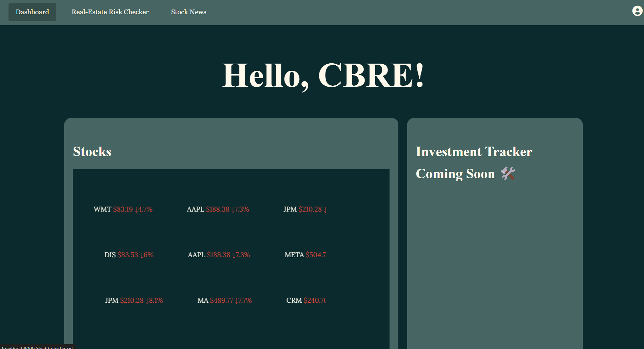This screenshot has width=644, height=349.
Task: Click the Stocks panel heading
Action: coord(92,152)
